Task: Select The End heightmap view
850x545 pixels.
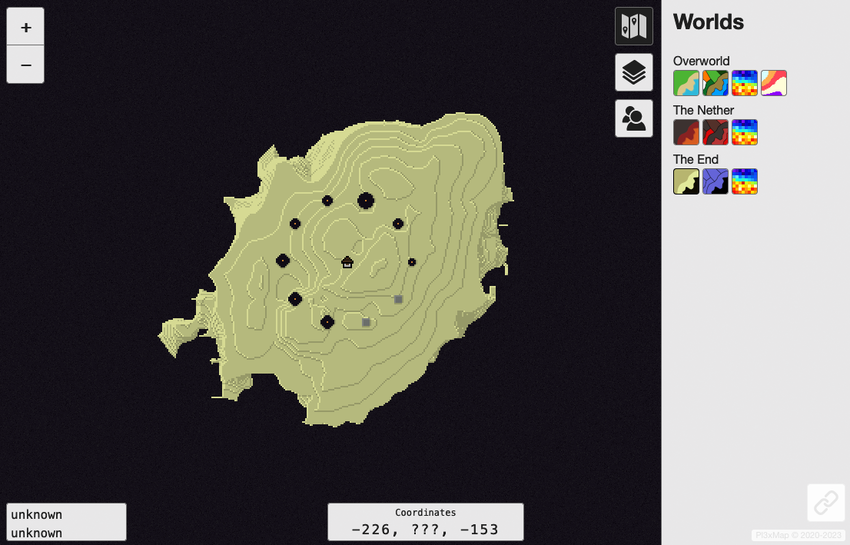Action: click(x=744, y=181)
